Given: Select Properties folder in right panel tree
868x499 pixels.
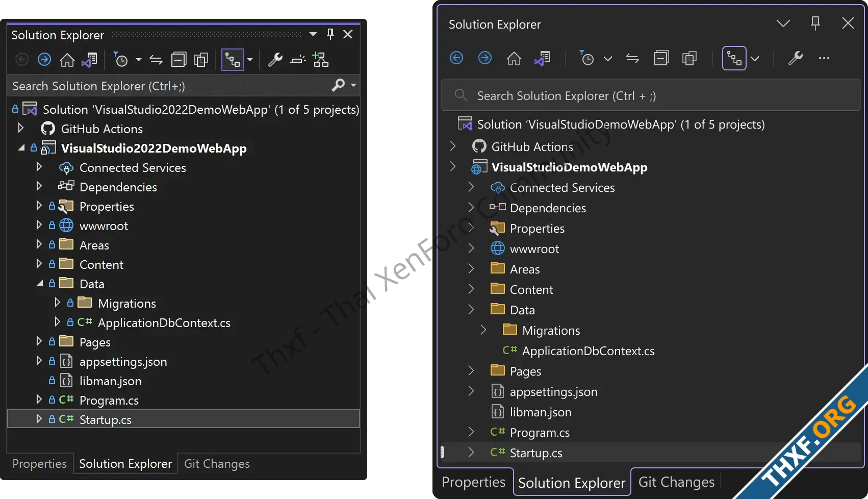Looking at the screenshot, I should tap(537, 229).
